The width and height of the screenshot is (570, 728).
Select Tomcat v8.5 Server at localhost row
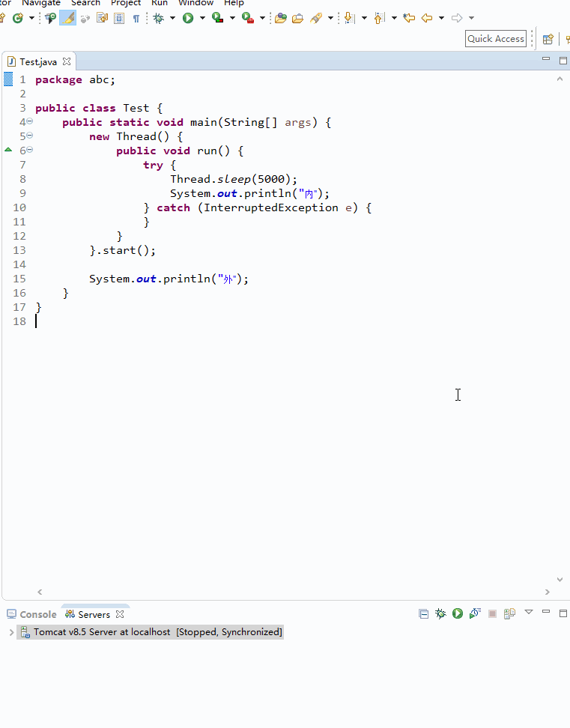tap(150, 632)
